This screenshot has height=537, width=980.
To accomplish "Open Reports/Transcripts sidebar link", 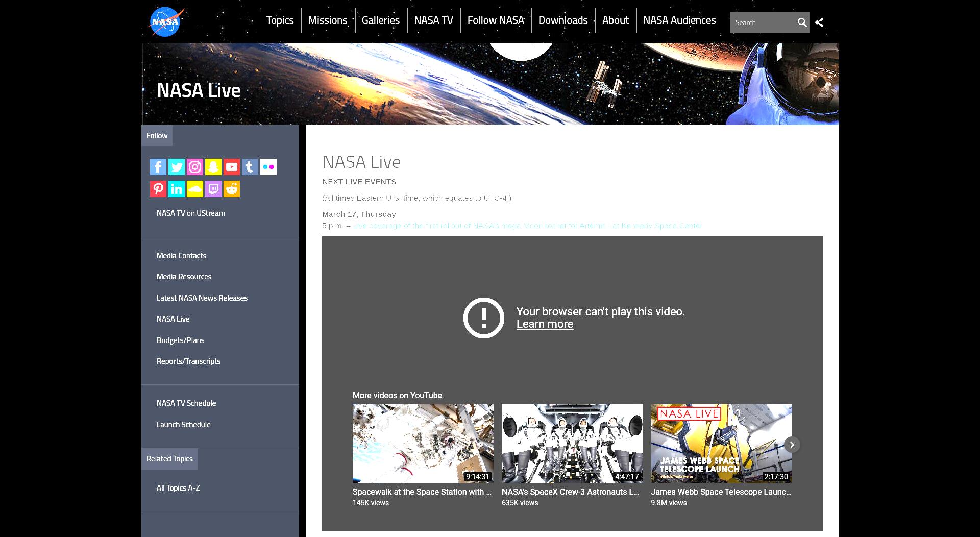I will coord(189,361).
